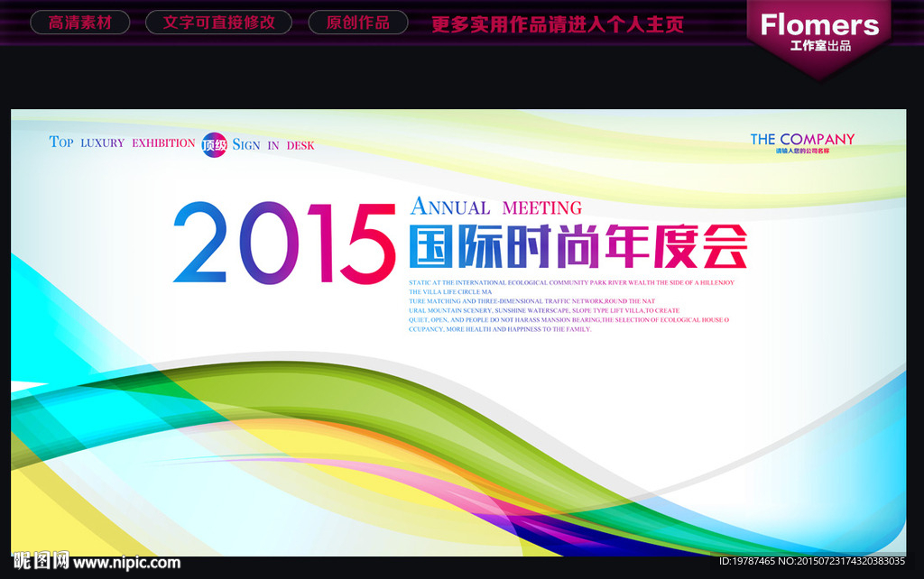Click the 'Annual Meeting' heading

(x=496, y=207)
